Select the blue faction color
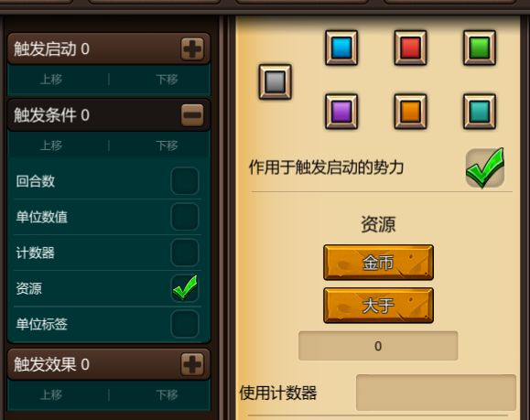Screen dimensions: 530x420 (x=341, y=48)
